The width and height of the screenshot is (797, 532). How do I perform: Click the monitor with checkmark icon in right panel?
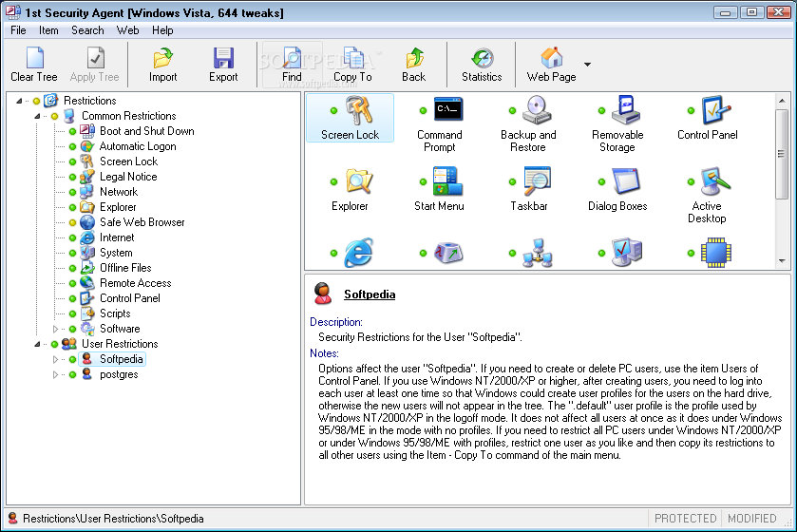(x=627, y=253)
